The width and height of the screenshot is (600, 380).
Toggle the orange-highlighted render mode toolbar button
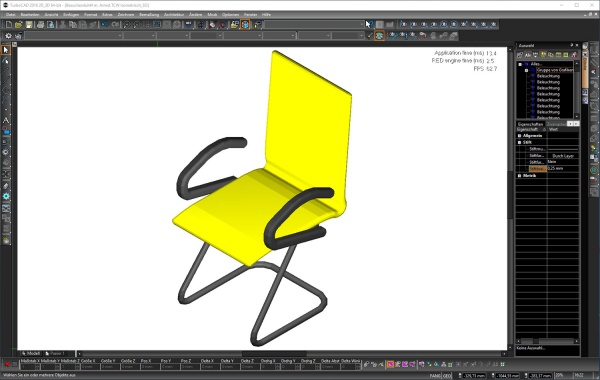click(x=245, y=25)
